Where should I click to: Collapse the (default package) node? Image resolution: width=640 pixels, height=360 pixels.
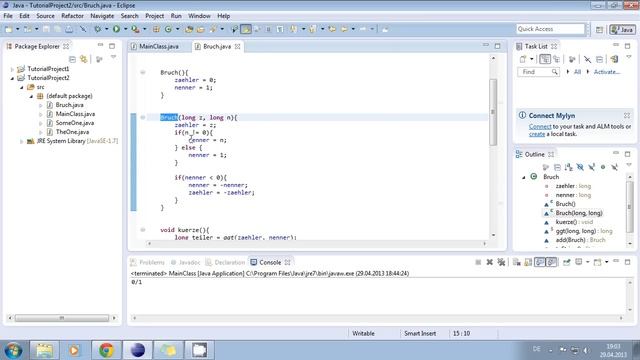(x=31, y=96)
